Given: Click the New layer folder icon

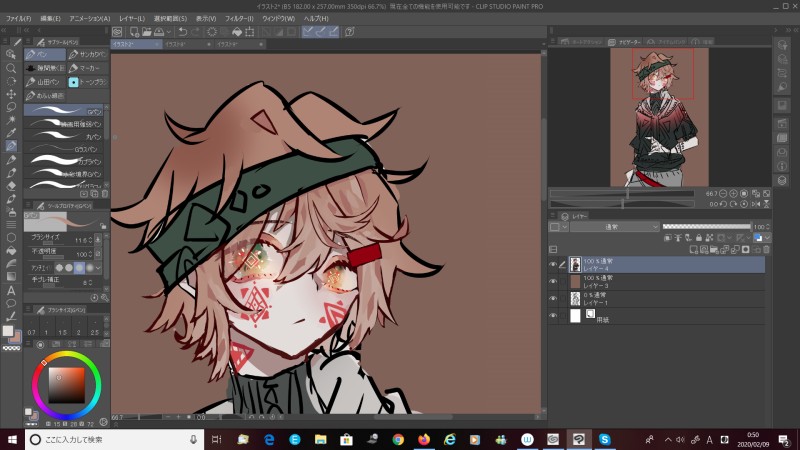Looking at the screenshot, I should click(x=714, y=249).
